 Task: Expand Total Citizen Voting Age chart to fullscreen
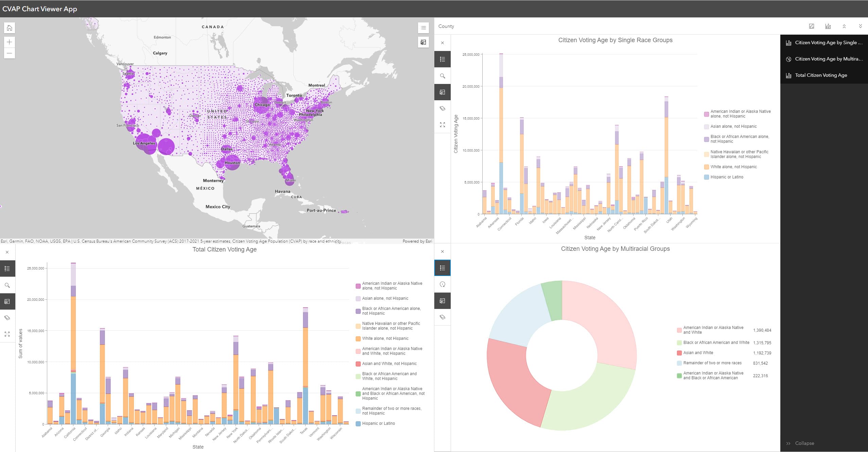coord(7,334)
